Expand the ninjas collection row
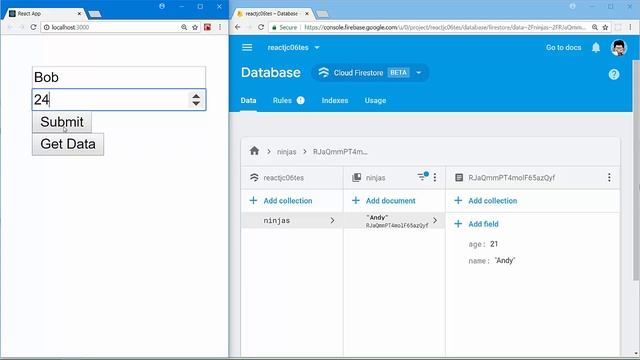Image resolution: width=640 pixels, height=360 pixels. tap(292, 220)
